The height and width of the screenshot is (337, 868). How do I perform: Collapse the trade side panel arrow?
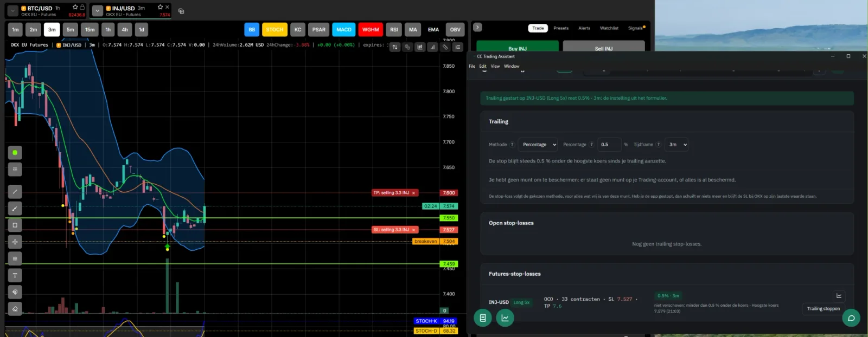pyautogui.click(x=477, y=27)
